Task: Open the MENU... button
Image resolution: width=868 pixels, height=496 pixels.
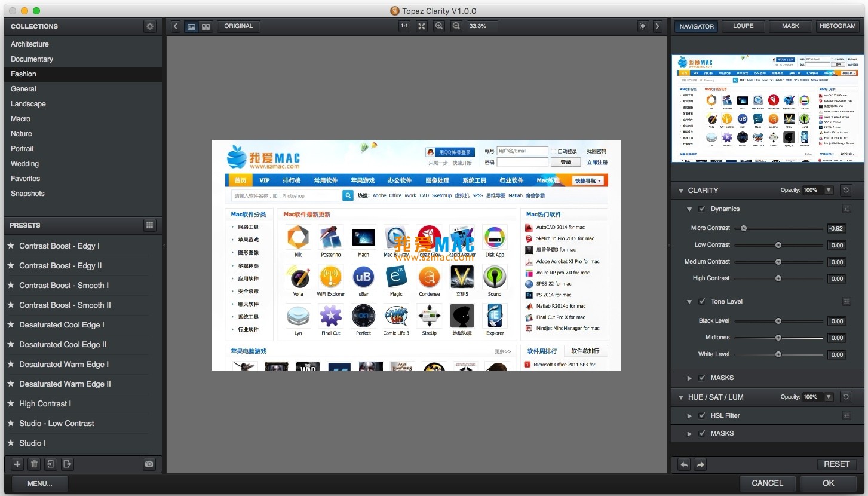Action: tap(40, 483)
